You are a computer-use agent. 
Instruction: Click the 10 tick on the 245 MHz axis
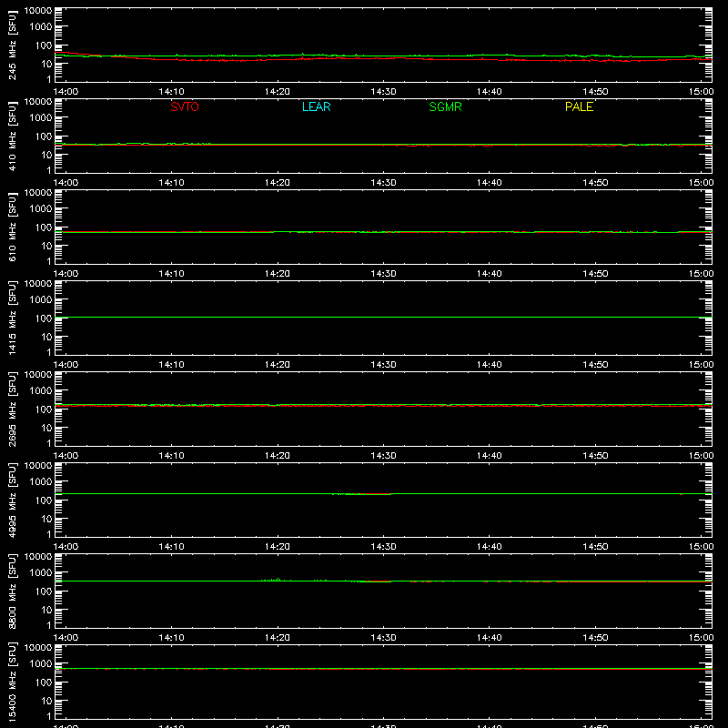click(46, 64)
